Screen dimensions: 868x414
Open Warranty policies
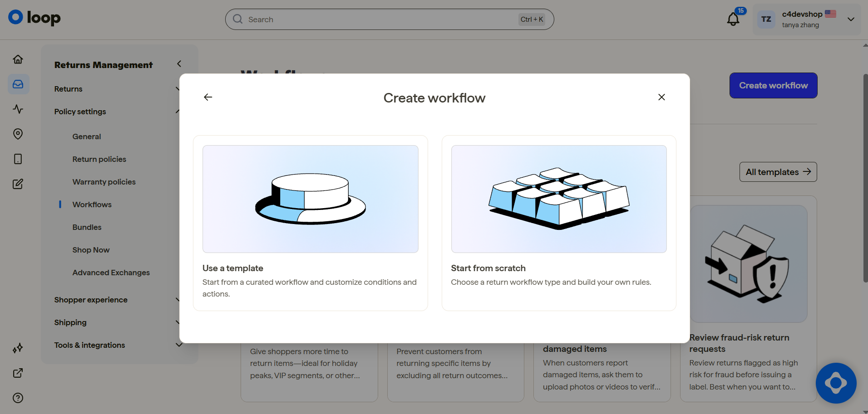tap(104, 182)
